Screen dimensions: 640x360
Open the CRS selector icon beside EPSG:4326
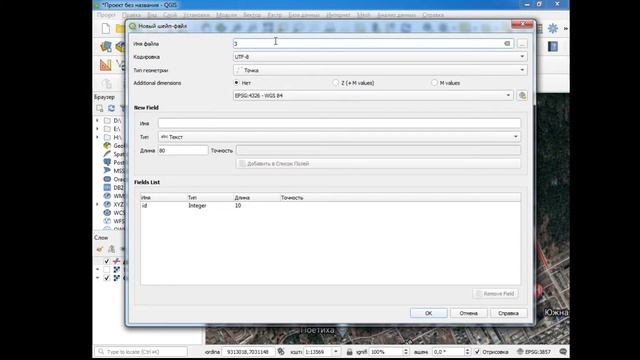522,96
